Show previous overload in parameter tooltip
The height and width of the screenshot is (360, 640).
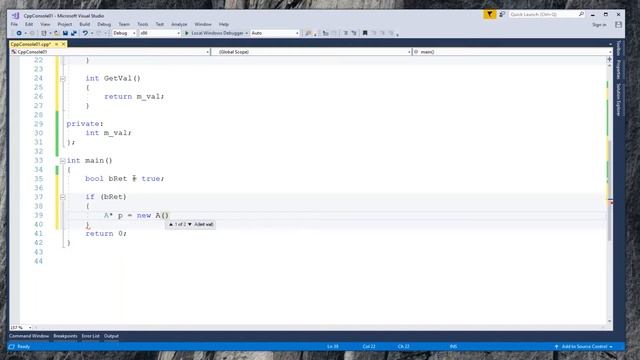point(171,224)
